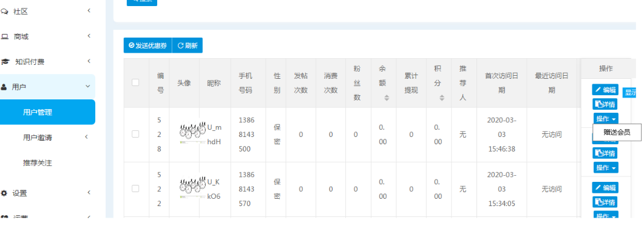Screen dimensions: 644x237
Task: Expand the 商城 menu chevron
Action: click(89, 36)
